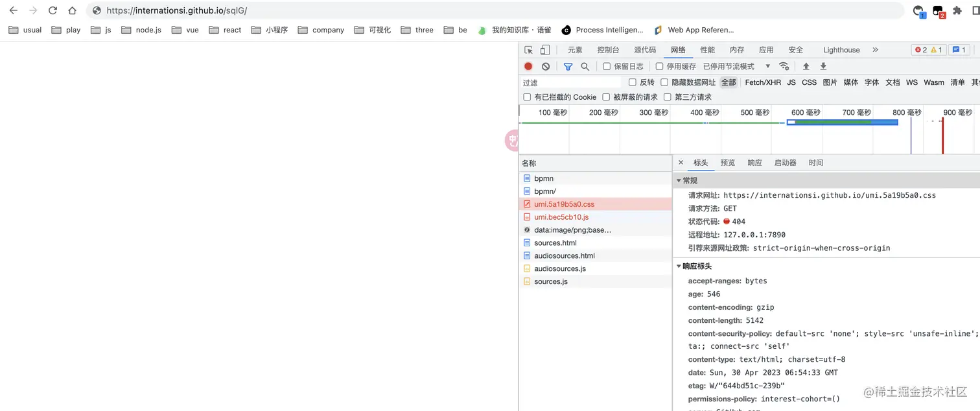Screen dimensions: 980x411
Task: Check the 第三方请求 checkbox
Action: pyautogui.click(x=668, y=97)
